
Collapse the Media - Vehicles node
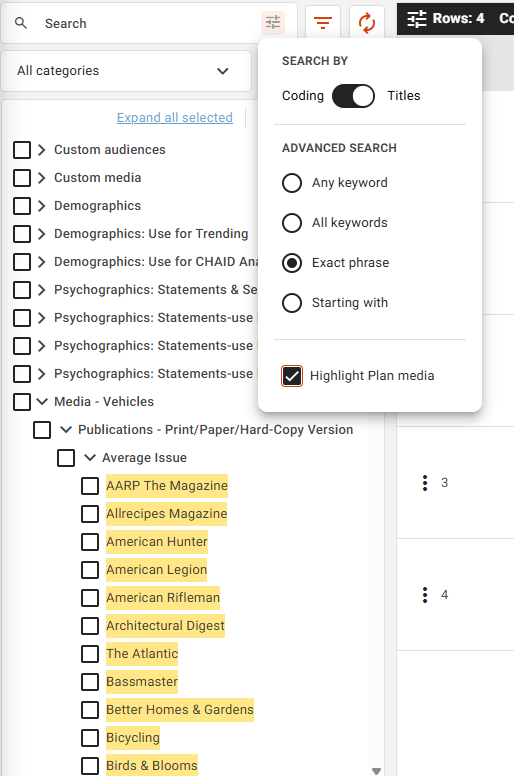[x=43, y=401]
